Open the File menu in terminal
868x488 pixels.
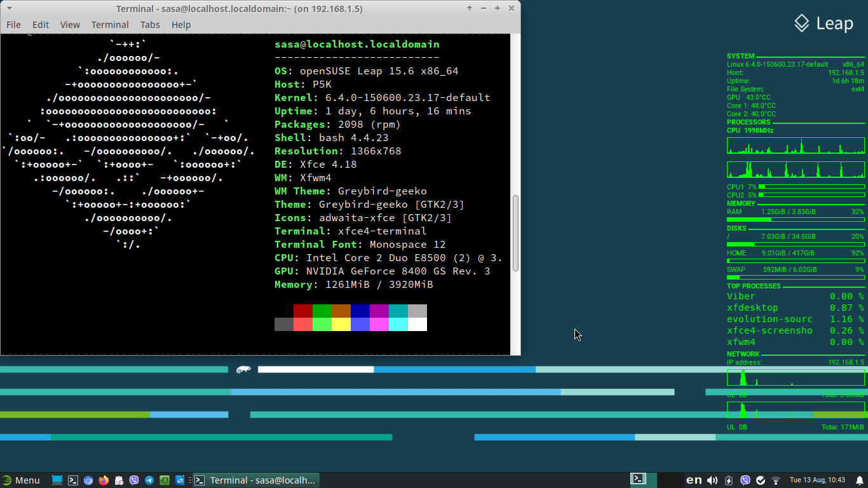(x=13, y=25)
